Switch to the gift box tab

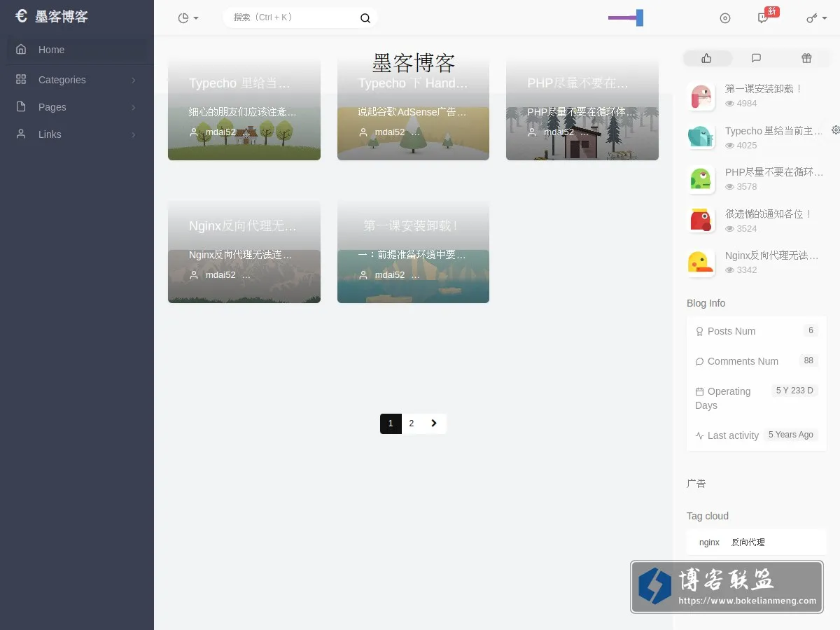point(806,58)
